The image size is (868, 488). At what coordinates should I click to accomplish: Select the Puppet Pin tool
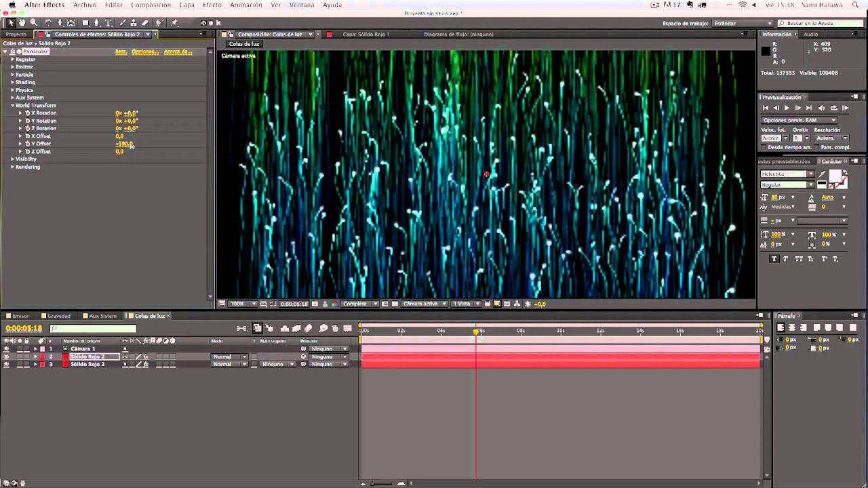(x=174, y=22)
